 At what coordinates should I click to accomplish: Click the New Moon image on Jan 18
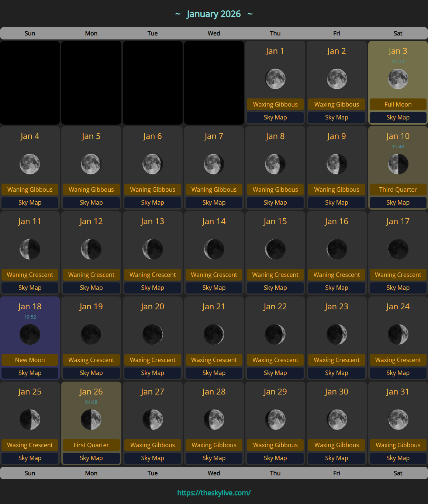30,334
